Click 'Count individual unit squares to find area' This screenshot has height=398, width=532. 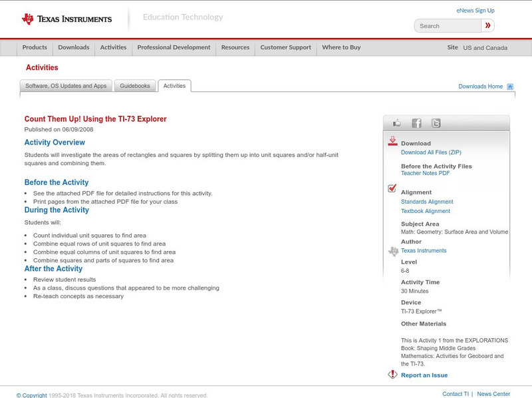[x=90, y=236]
